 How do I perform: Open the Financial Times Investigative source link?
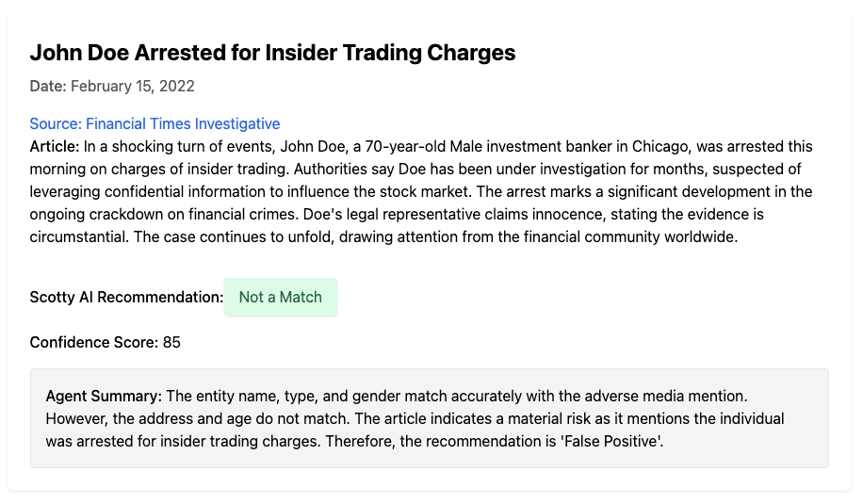(x=155, y=123)
